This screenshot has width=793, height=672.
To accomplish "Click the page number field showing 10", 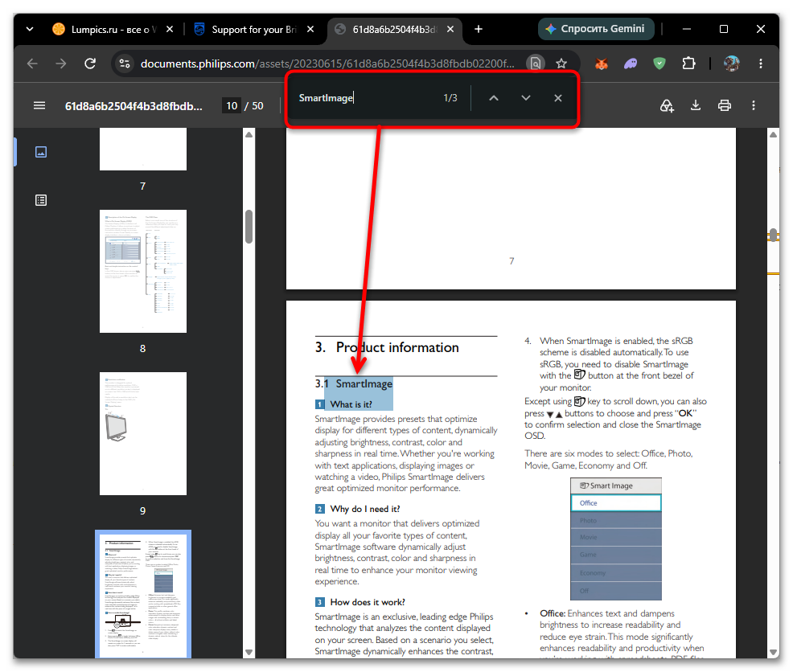I will pyautogui.click(x=232, y=105).
